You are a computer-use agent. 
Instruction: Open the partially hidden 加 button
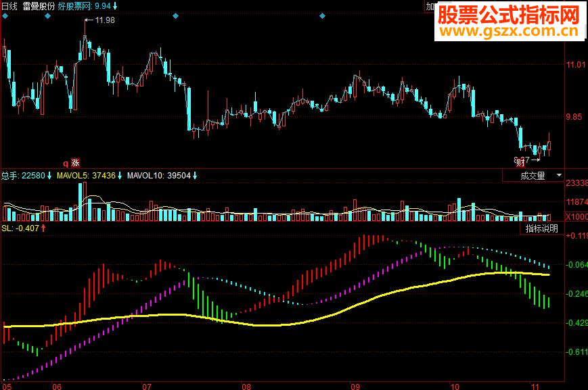tap(430, 6)
